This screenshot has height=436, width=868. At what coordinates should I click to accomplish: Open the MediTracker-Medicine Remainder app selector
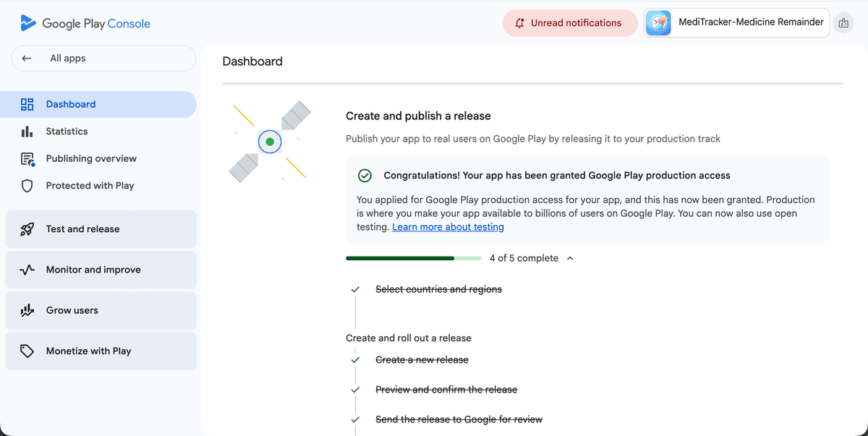point(736,23)
